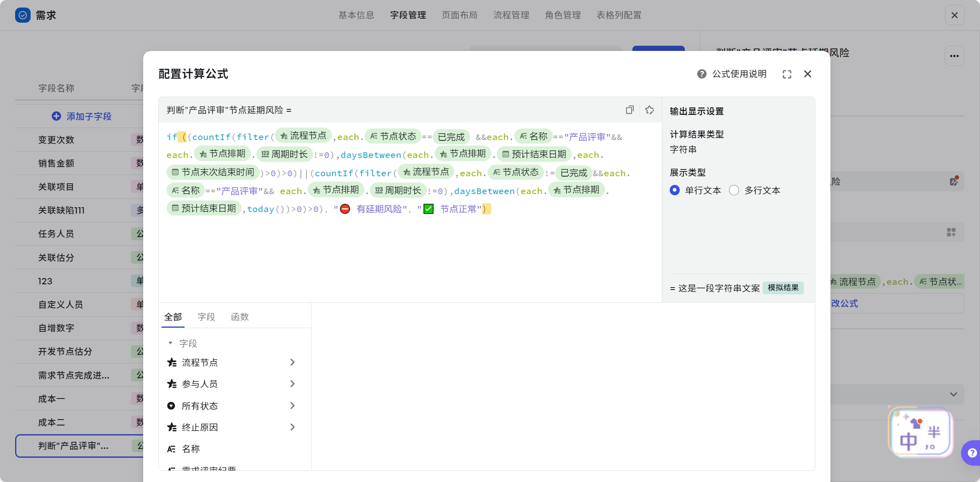980x482 pixels.
Task: Click the 模拟结果 button
Action: tap(783, 288)
